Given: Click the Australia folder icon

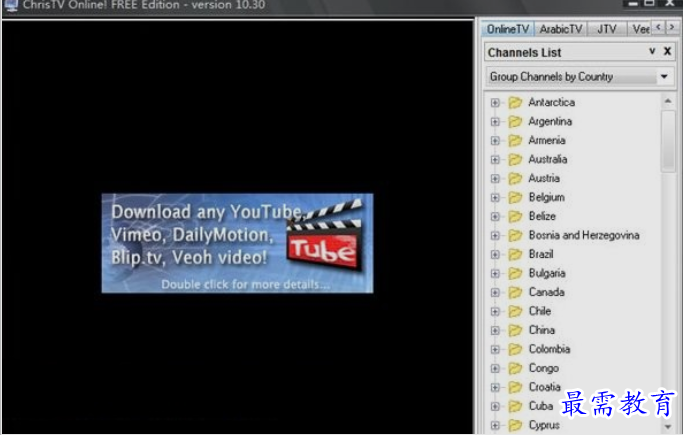Looking at the screenshot, I should tap(515, 159).
